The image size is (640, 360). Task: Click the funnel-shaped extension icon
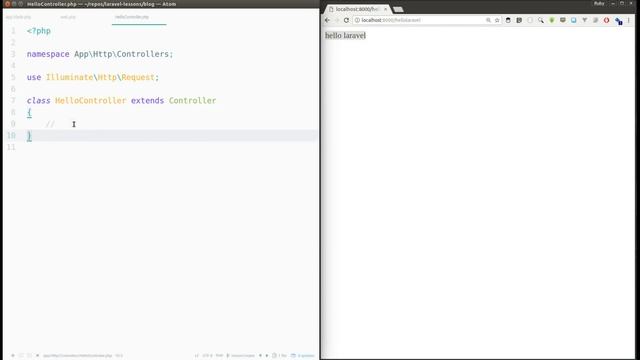(584, 20)
